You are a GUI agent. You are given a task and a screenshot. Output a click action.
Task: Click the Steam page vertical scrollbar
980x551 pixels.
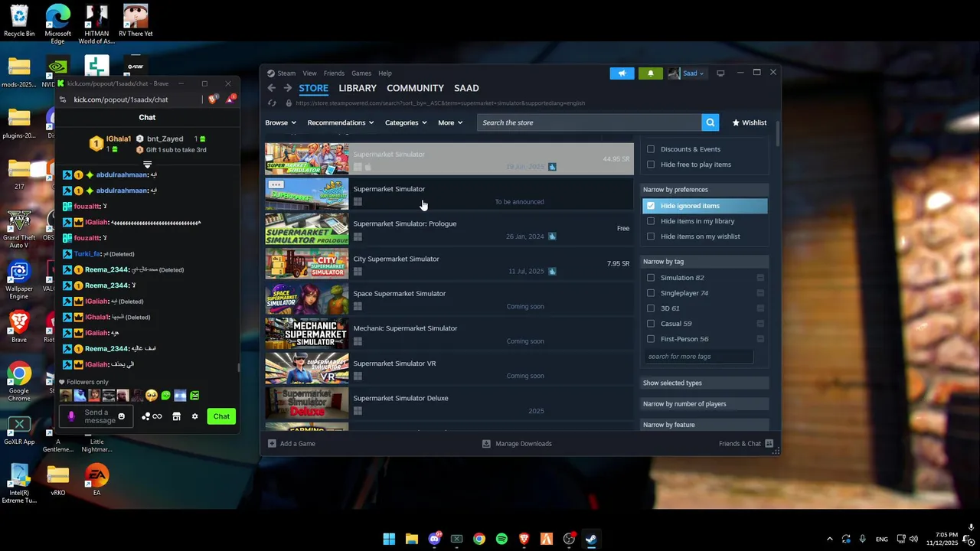(778, 134)
